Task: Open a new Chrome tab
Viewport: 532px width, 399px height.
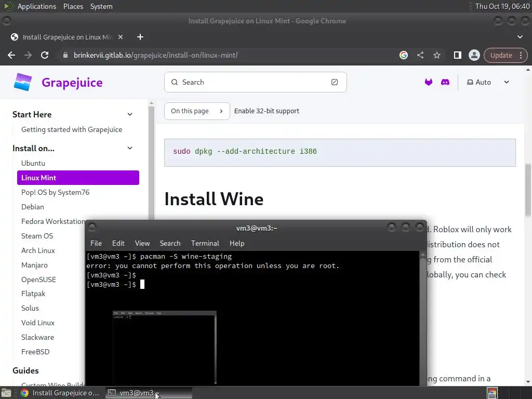Action: [x=140, y=37]
